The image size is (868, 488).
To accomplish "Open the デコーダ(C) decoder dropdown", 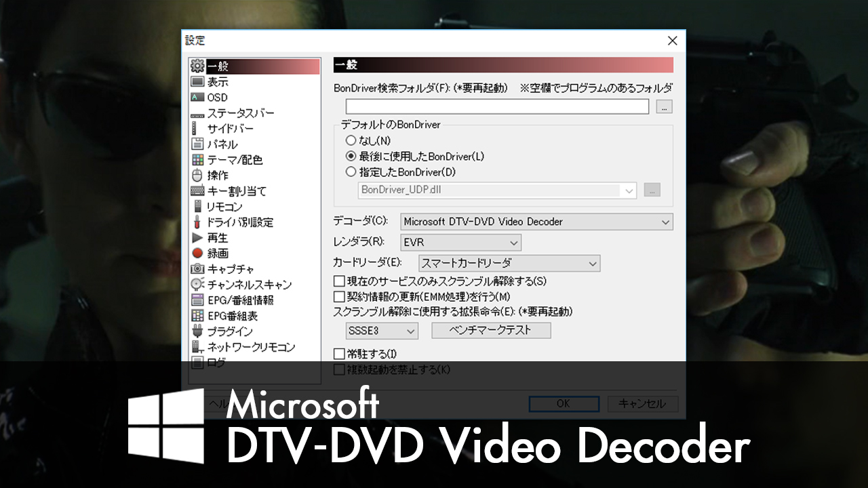I will click(x=536, y=222).
